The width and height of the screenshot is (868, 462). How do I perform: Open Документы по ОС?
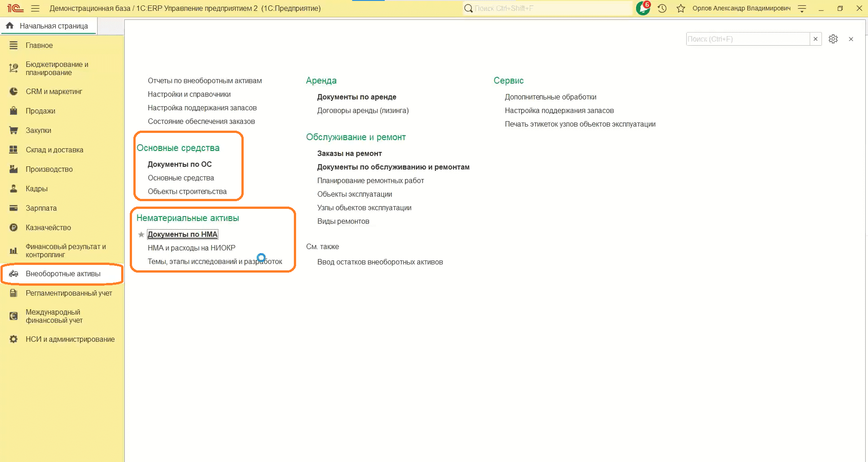[179, 164]
